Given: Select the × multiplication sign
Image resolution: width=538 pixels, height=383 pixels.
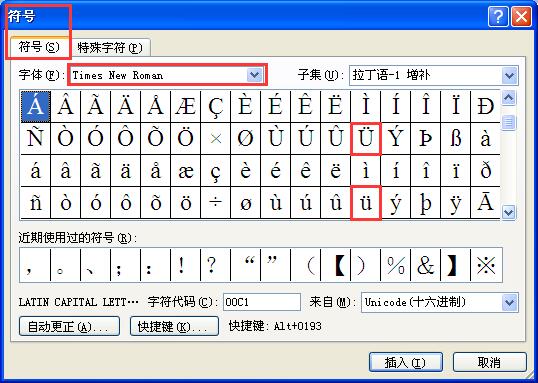Looking at the screenshot, I should 216,139.
